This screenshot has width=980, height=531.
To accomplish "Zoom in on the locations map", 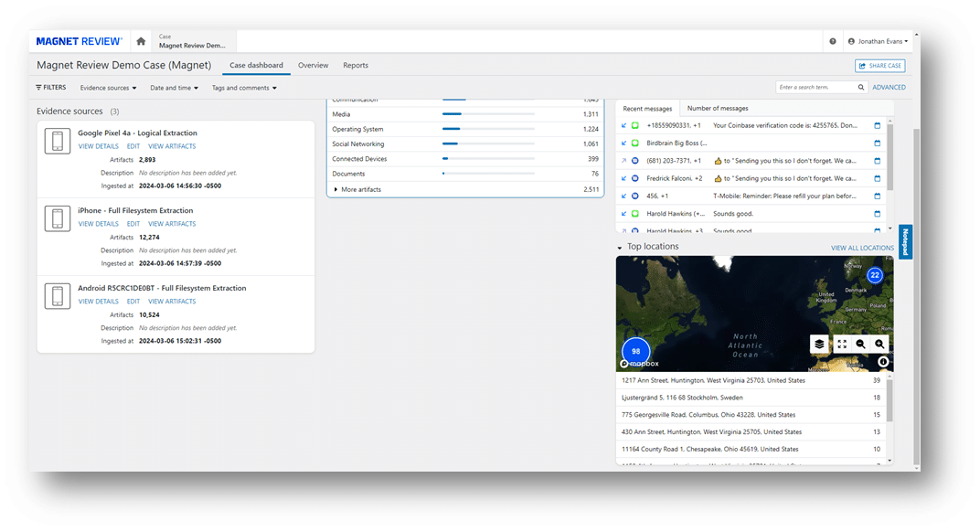I will (879, 344).
